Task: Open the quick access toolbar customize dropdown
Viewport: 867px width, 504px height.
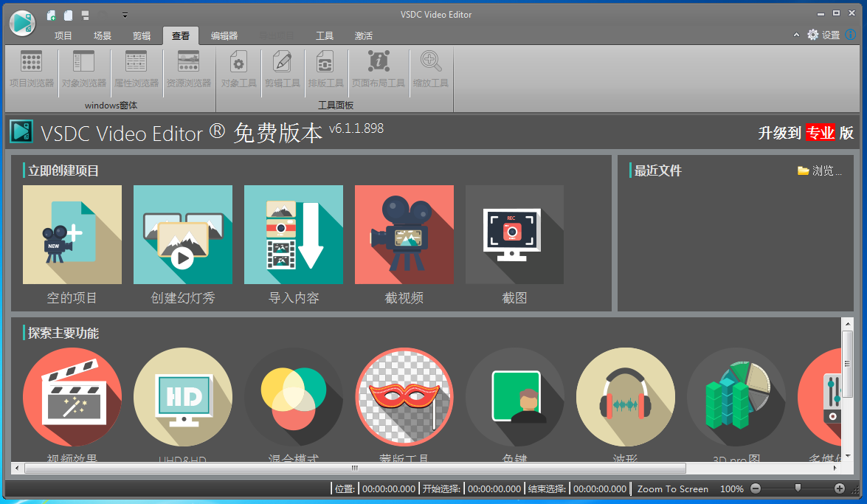Action: click(125, 15)
